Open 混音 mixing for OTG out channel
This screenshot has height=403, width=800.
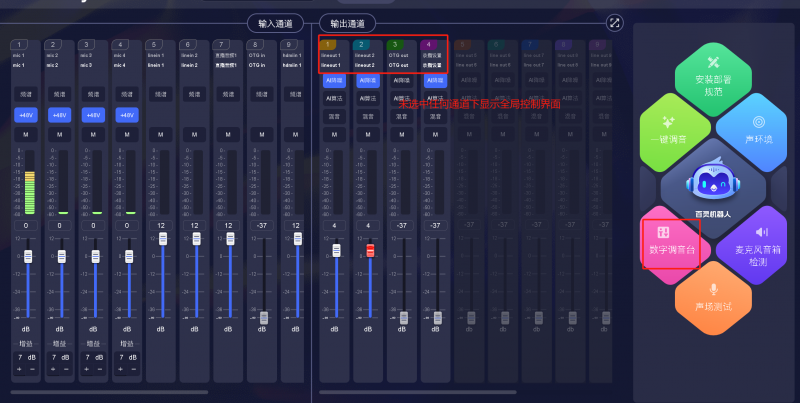[x=401, y=115]
